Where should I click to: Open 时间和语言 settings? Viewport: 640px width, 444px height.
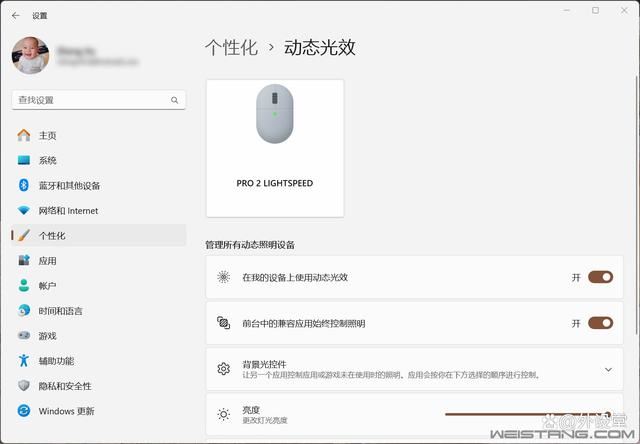[99, 311]
